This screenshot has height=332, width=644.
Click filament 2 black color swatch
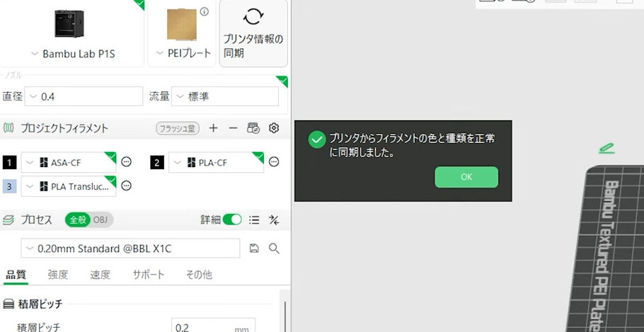[x=157, y=163]
